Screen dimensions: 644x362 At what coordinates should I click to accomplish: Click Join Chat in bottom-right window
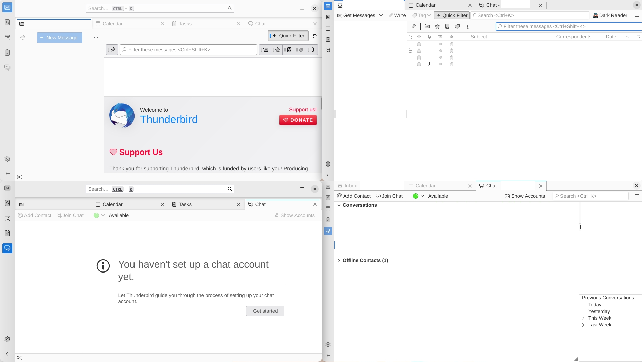389,196
